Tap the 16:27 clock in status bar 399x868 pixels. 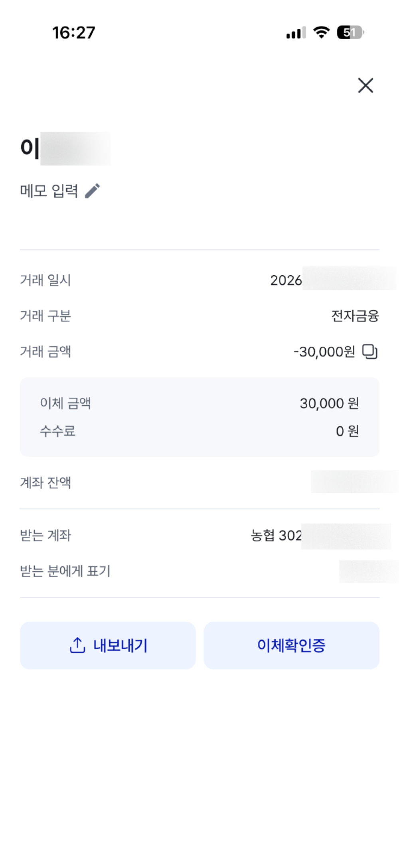(74, 33)
